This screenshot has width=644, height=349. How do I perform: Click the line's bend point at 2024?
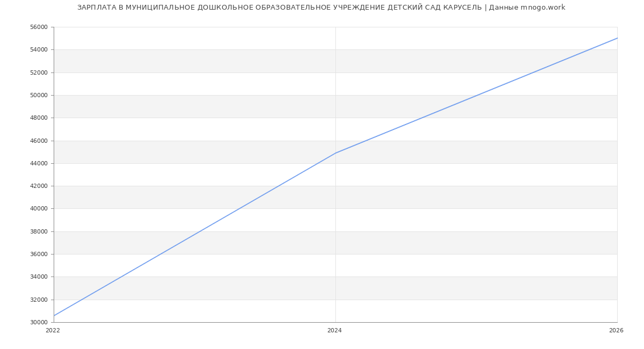click(335, 153)
